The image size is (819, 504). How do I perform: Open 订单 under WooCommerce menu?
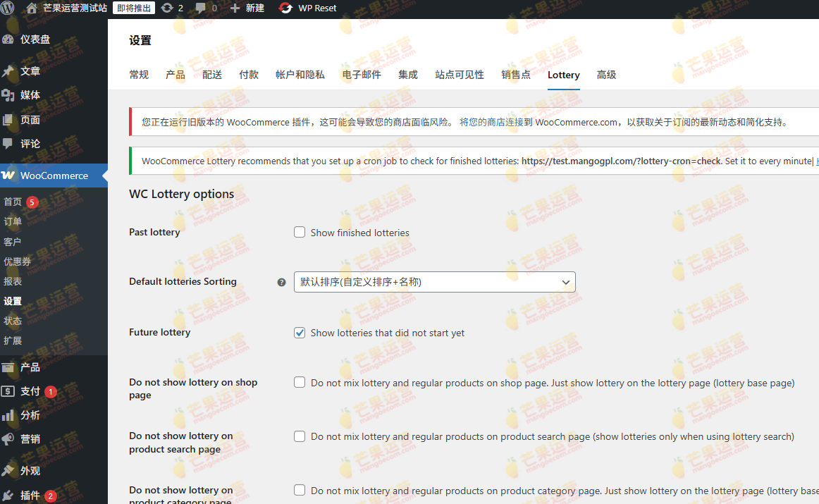point(13,221)
